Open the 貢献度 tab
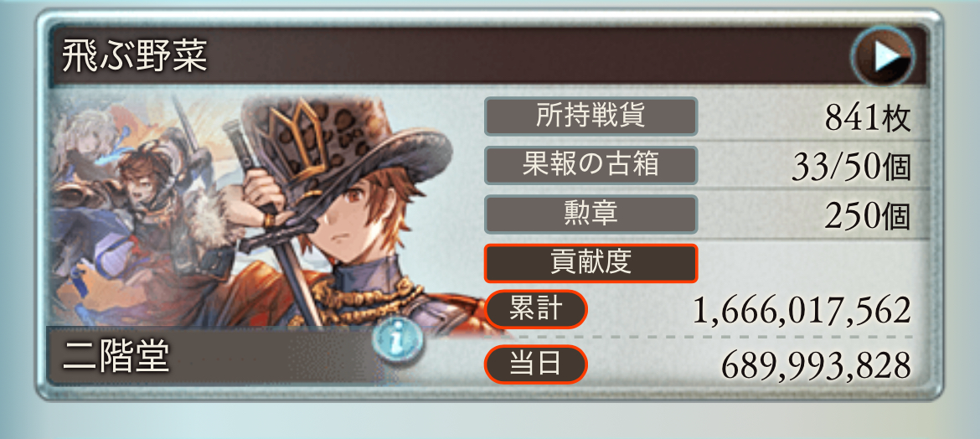The width and height of the screenshot is (980, 439). pos(591,263)
